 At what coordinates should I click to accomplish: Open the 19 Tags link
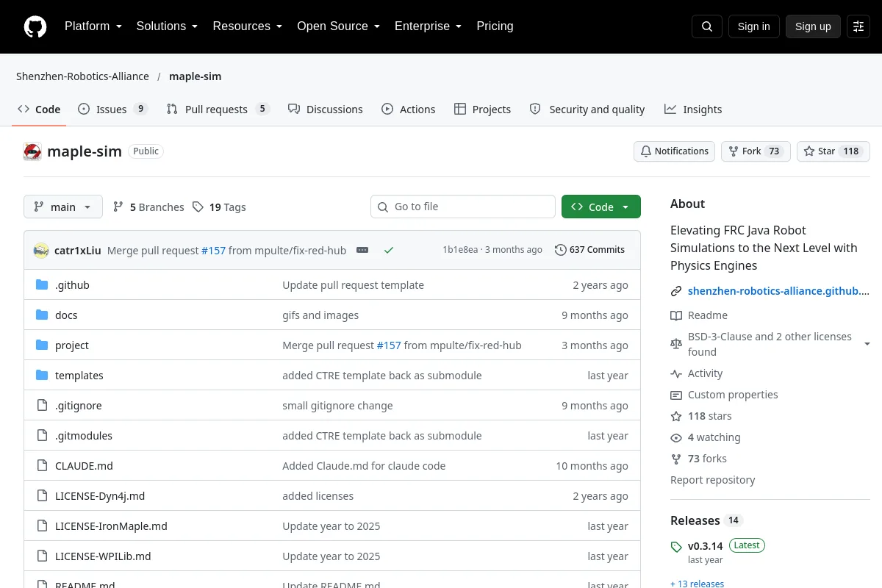219,207
